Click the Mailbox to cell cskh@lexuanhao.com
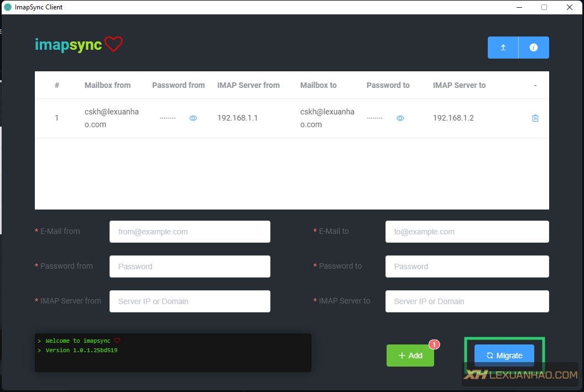Viewport: 584px width, 392px height. [327, 118]
